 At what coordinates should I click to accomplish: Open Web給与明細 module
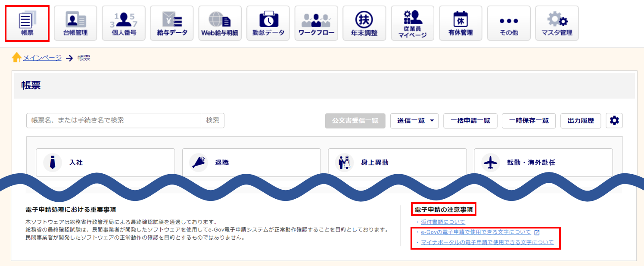[220, 24]
